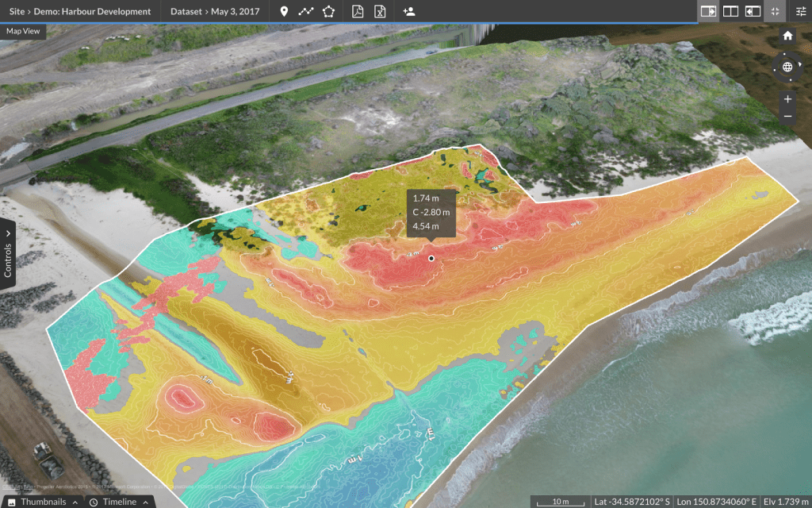Expand the Thumbnails panel
Viewport: 812px width, 508px height.
[x=44, y=501]
